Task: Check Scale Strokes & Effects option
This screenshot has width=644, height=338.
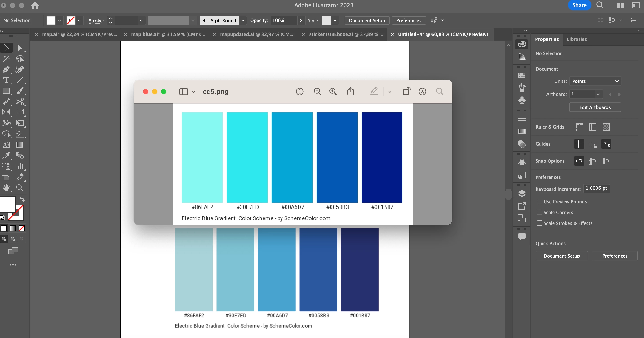Action: click(x=540, y=223)
